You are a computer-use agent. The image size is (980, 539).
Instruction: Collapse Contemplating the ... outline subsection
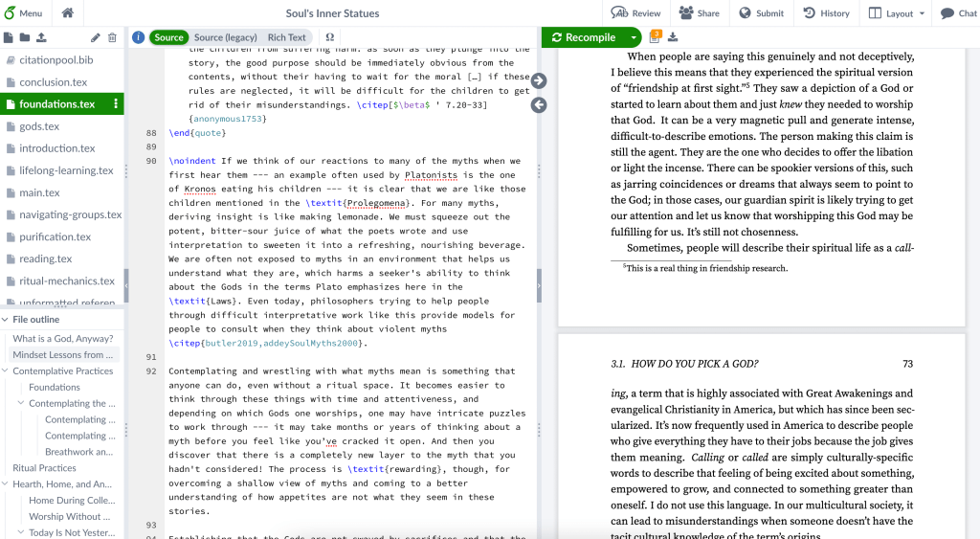tap(21, 403)
